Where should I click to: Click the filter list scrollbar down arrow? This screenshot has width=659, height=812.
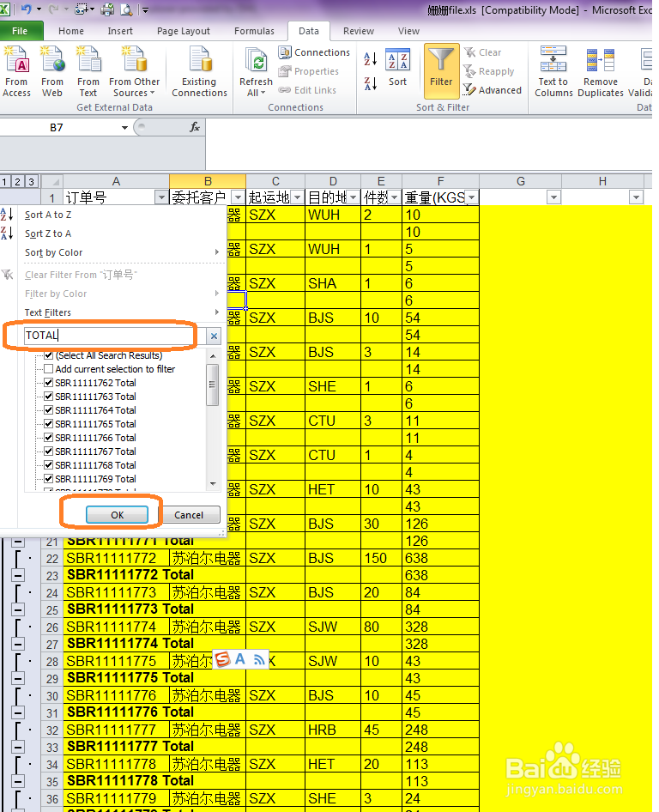[213, 484]
